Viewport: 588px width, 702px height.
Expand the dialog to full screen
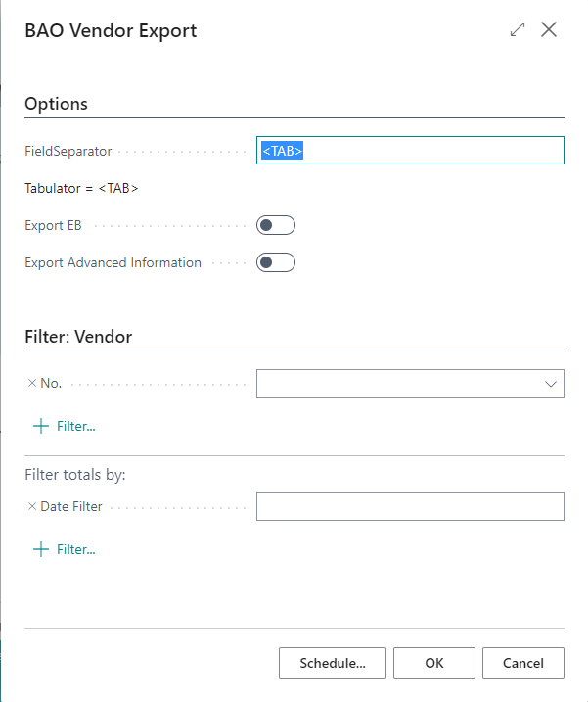point(518,30)
